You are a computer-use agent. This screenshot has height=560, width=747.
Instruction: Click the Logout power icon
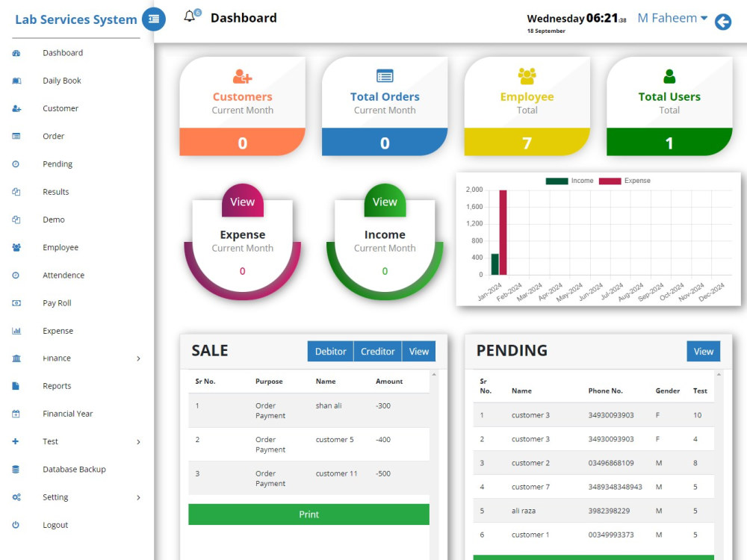pyautogui.click(x=16, y=525)
